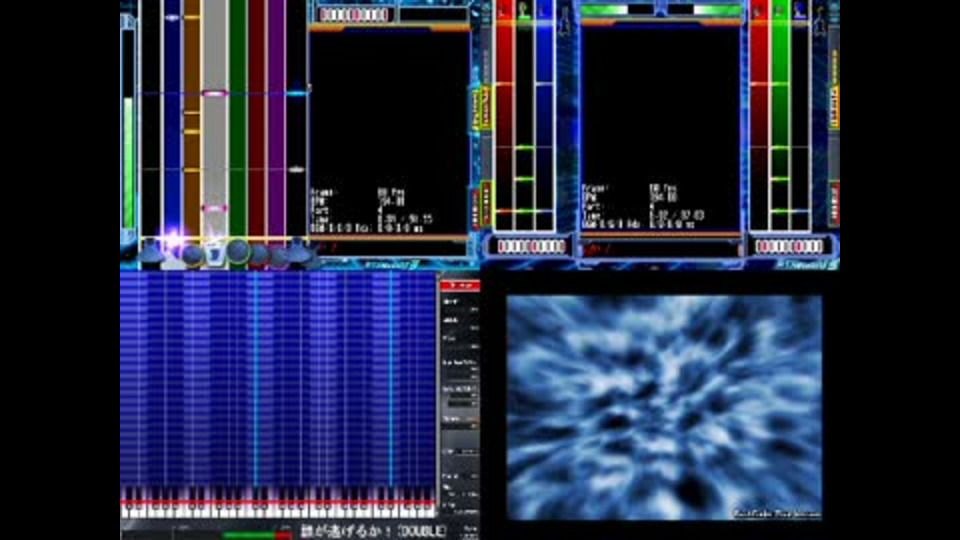Click the song title "[DOUBLE]" text
Screen dimensions: 960x540
click(422, 531)
